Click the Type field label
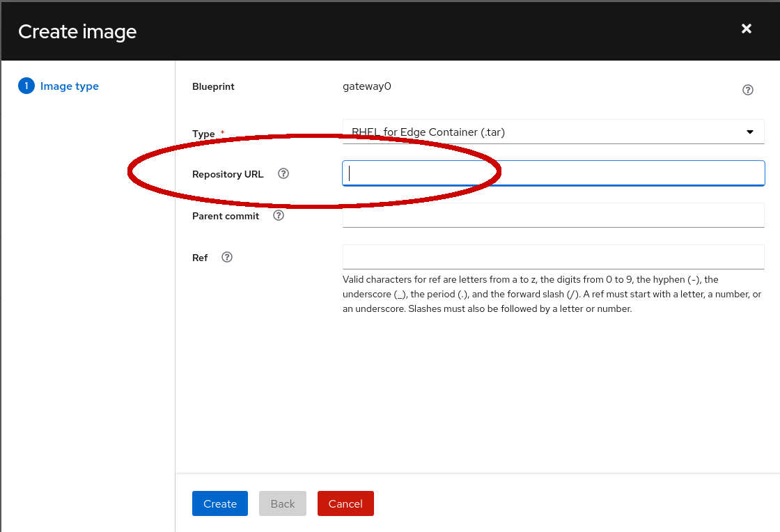This screenshot has width=780, height=532. coord(204,134)
